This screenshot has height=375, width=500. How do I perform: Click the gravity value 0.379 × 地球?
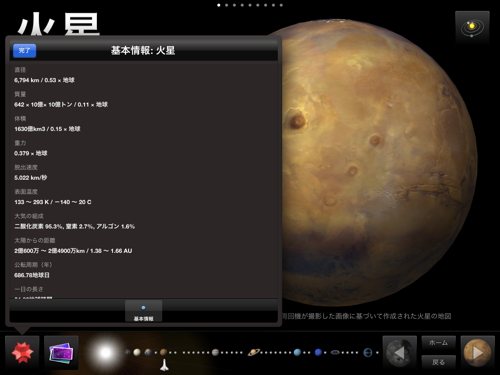click(31, 153)
